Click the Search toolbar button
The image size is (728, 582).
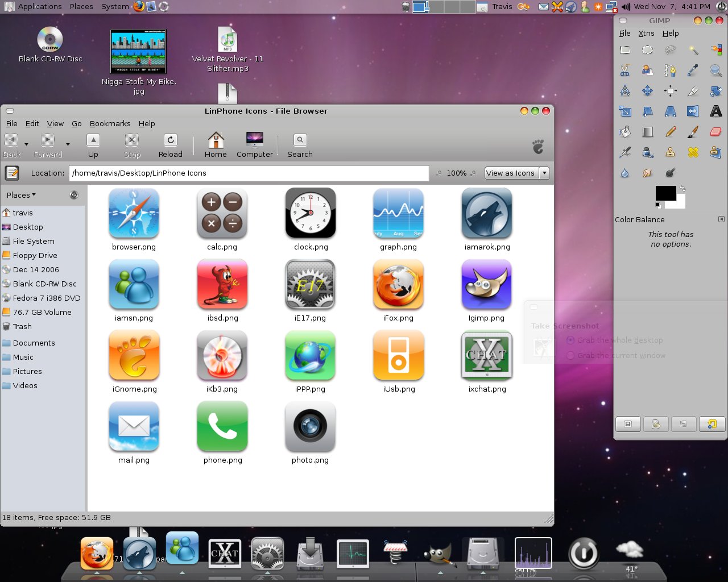pyautogui.click(x=300, y=146)
